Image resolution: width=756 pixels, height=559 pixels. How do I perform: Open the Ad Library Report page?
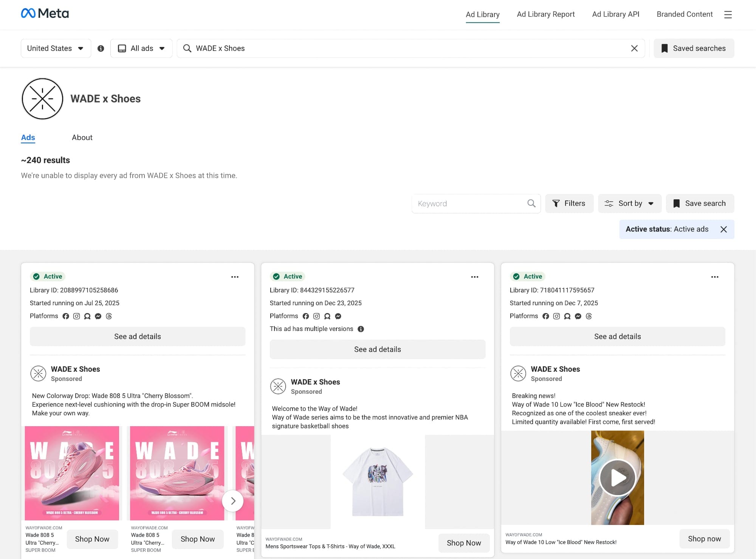click(x=545, y=14)
